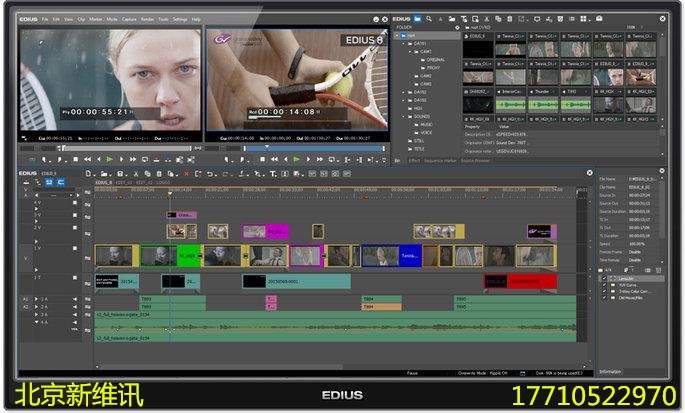685x413 pixels.
Task: Click the undo icon on timeline toolbar
Action: click(211, 174)
